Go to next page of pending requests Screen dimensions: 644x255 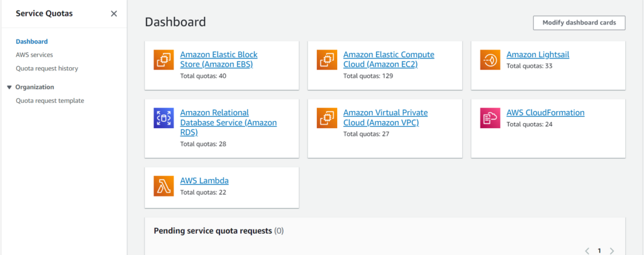[x=612, y=251]
